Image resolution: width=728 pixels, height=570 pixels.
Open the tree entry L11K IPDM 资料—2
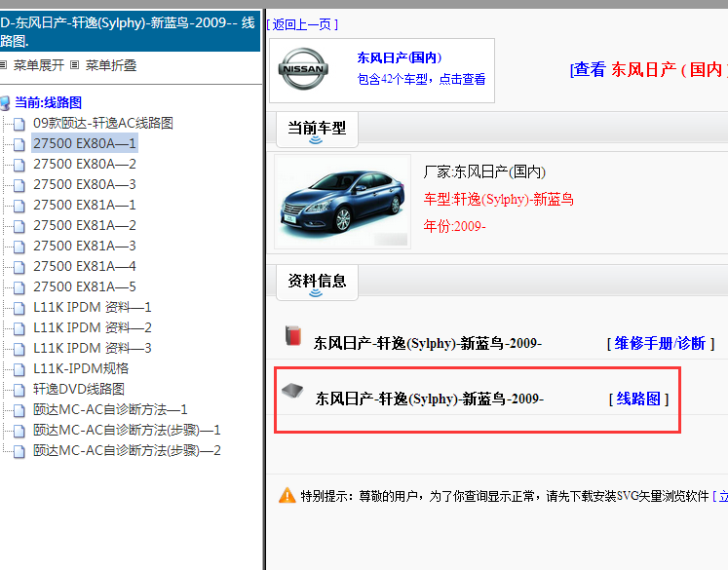coord(92,327)
